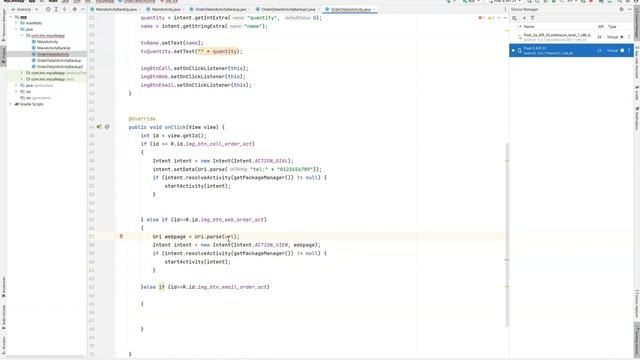Screen dimensions: 640x360
Task: Sort devices by Type column header
Action: coord(612,27)
